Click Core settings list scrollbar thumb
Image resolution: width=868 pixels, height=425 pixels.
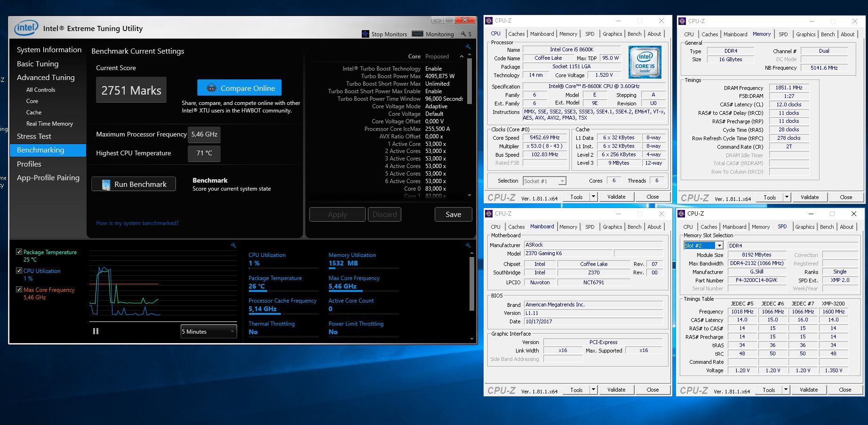469,81
